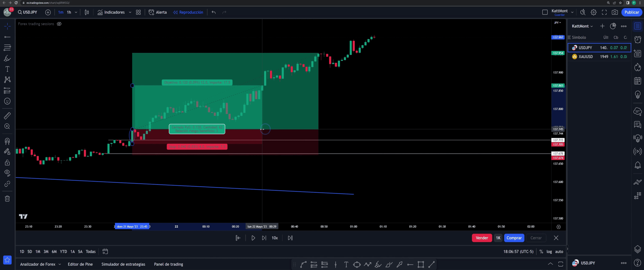Switch to Panel de trading tab
Viewport: 644px width, 270px height.
point(169,264)
